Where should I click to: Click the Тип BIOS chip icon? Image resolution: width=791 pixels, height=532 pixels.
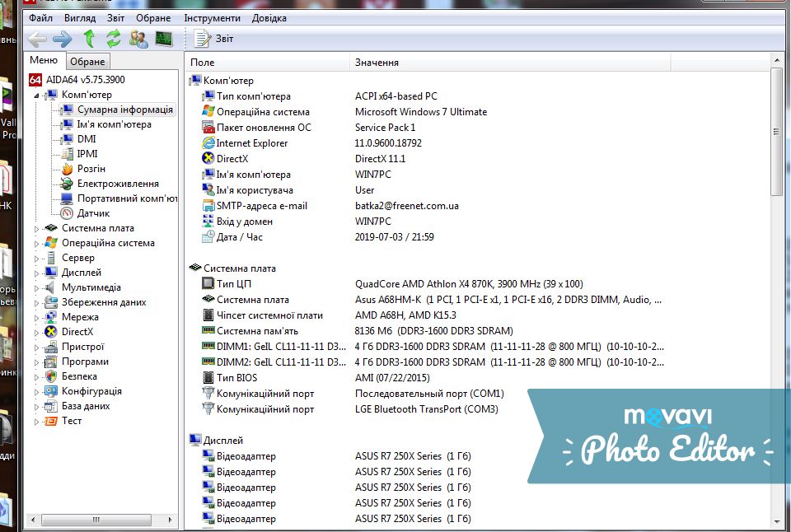coord(208,377)
